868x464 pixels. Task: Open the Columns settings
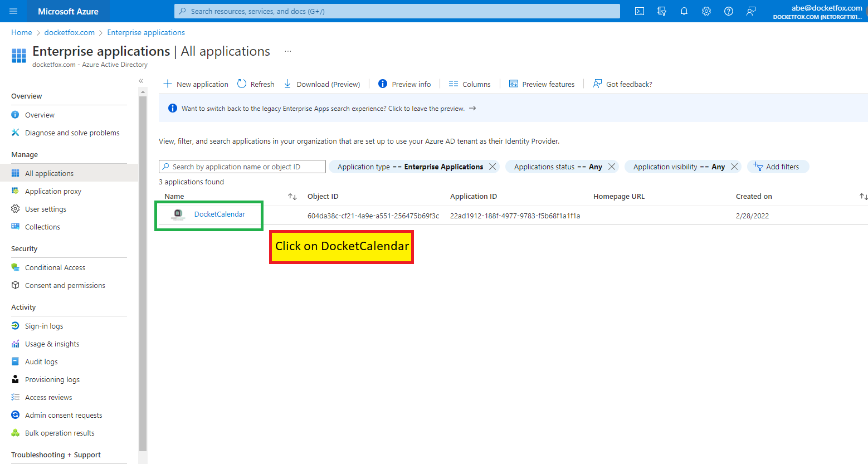pyautogui.click(x=469, y=84)
